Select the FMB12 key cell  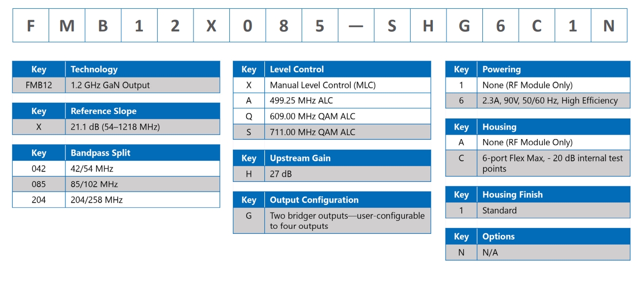pyautogui.click(x=39, y=85)
